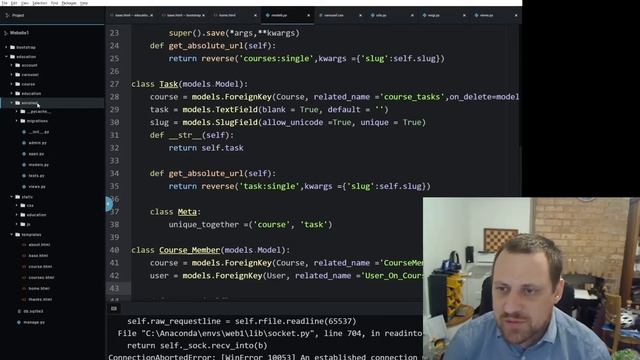The height and width of the screenshot is (360, 640).
Task: Click the Python icon beside apps.py
Action: 24,154
